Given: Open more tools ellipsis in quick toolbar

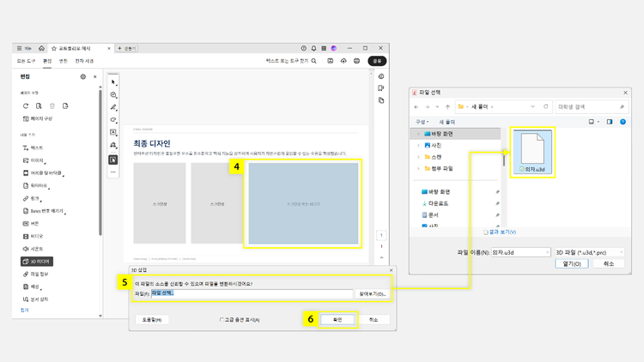Looking at the screenshot, I should (x=113, y=172).
